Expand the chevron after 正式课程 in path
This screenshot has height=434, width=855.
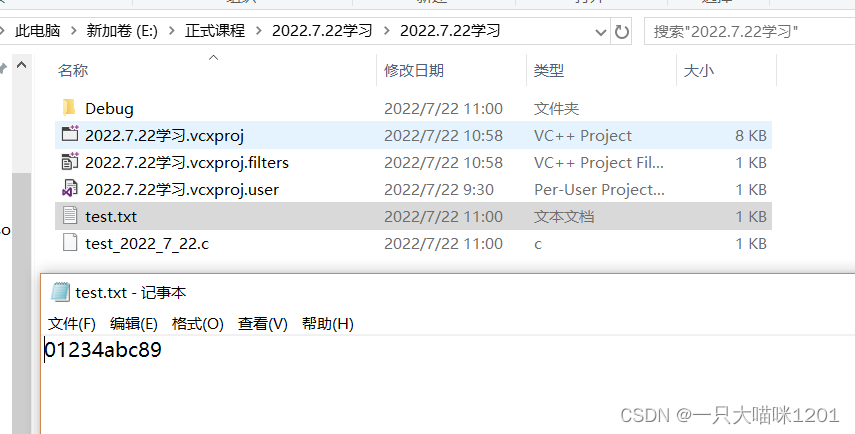[259, 31]
